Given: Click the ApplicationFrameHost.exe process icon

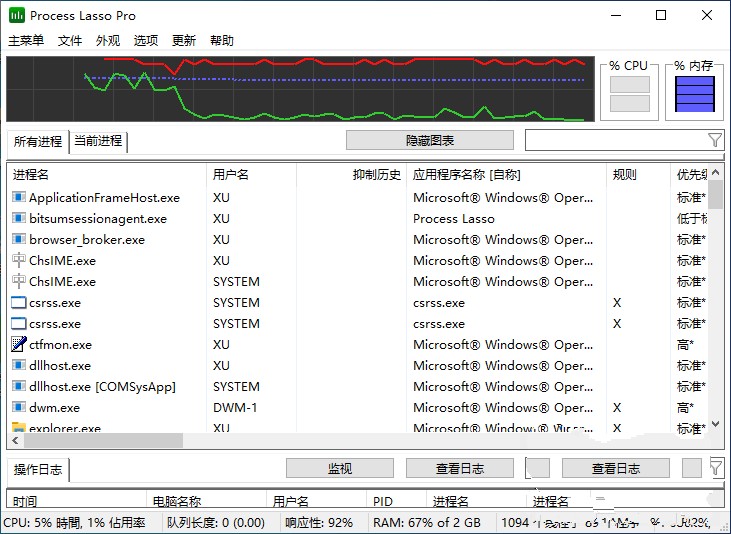Looking at the screenshot, I should 19,197.
